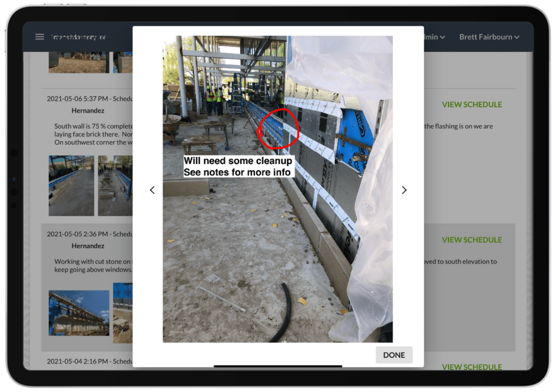
Task: Open VIEW SCHEDULE for the 2021-05-06 entry
Action: [x=472, y=105]
